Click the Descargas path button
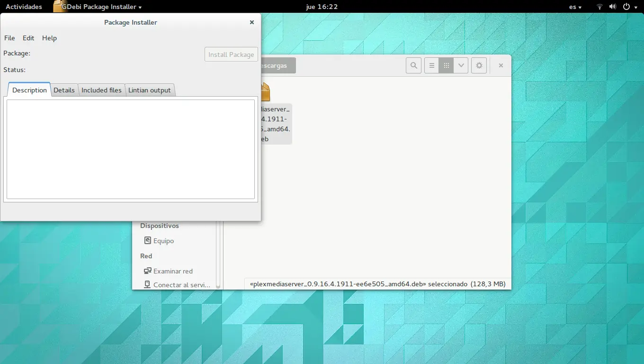This screenshot has height=364, width=644. click(277, 65)
